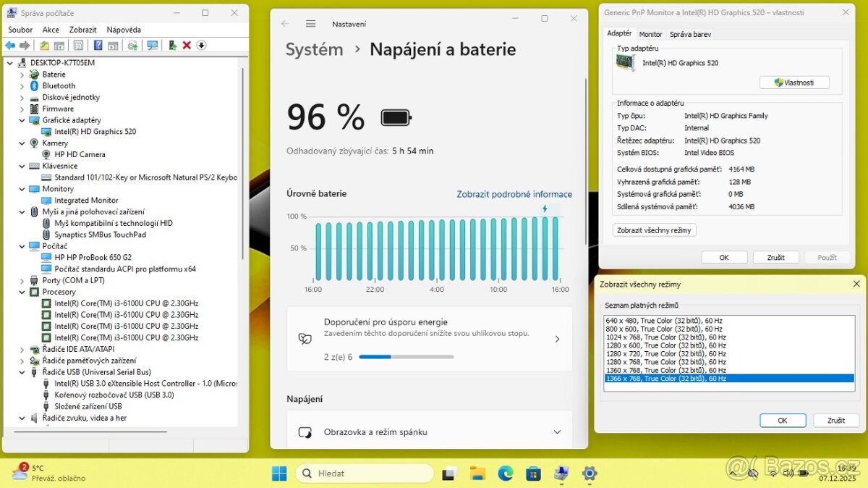Open the Akce menu in Device Manager
The height and width of the screenshot is (488, 868).
point(50,29)
